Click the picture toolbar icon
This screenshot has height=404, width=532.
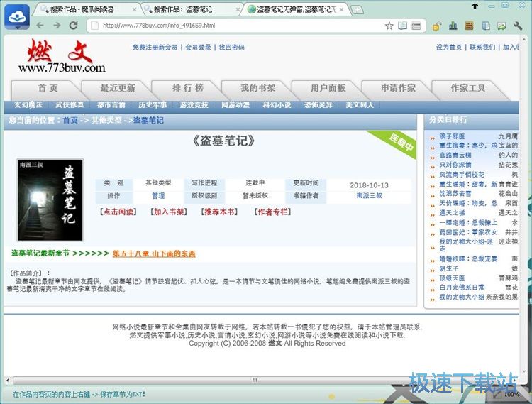(x=501, y=26)
